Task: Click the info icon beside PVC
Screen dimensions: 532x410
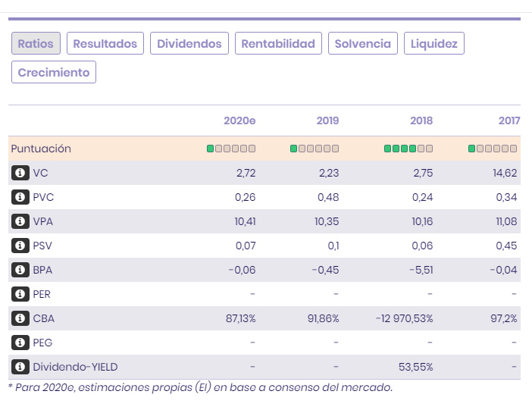Action: click(x=20, y=197)
